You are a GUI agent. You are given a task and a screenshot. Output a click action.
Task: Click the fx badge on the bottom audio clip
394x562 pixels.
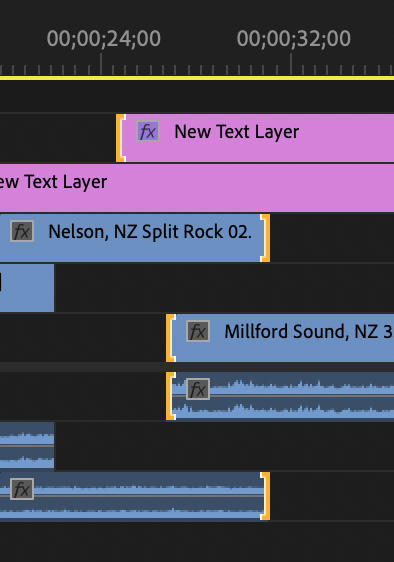point(22,489)
